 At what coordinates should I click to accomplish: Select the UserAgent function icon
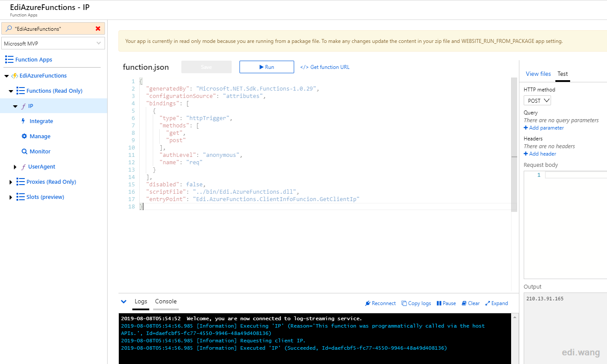(x=23, y=167)
